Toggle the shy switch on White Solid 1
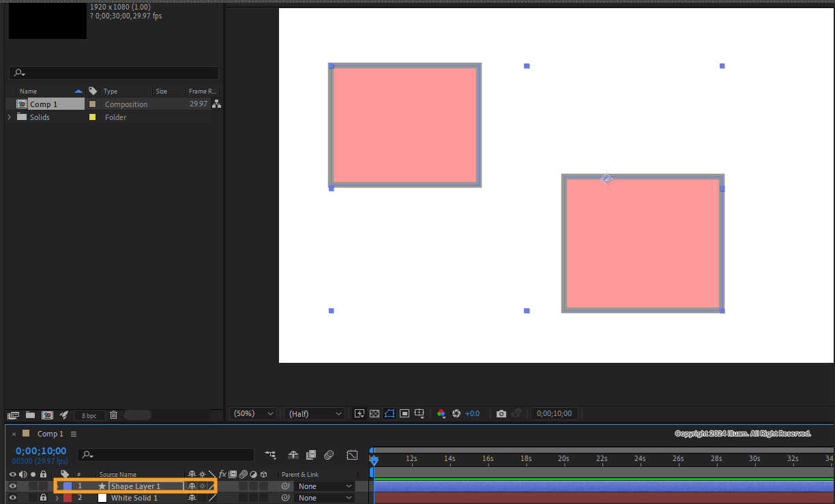 click(192, 498)
